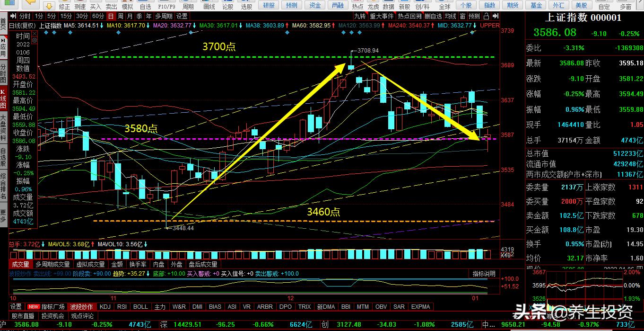Click the 卖出 sell icon

click(x=111, y=6)
